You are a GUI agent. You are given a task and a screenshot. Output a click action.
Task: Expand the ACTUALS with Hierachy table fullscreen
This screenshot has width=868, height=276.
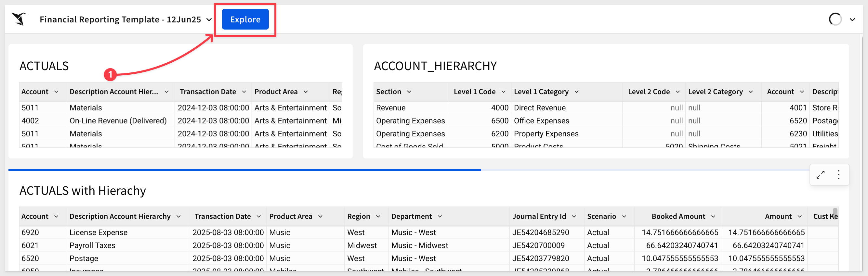pos(820,175)
